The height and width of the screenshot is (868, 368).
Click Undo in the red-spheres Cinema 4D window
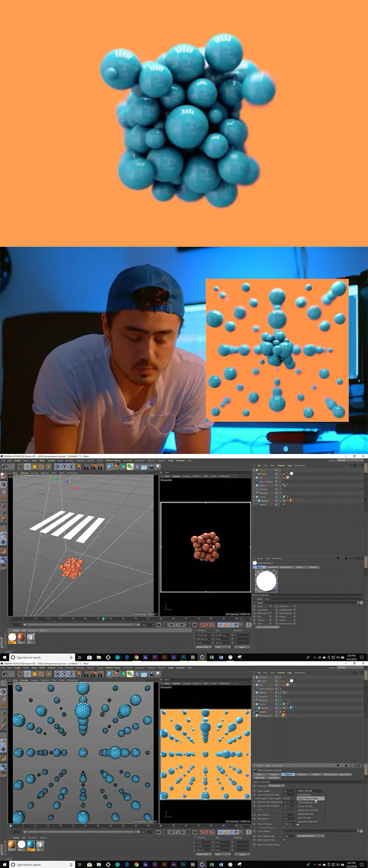[x=5, y=467]
